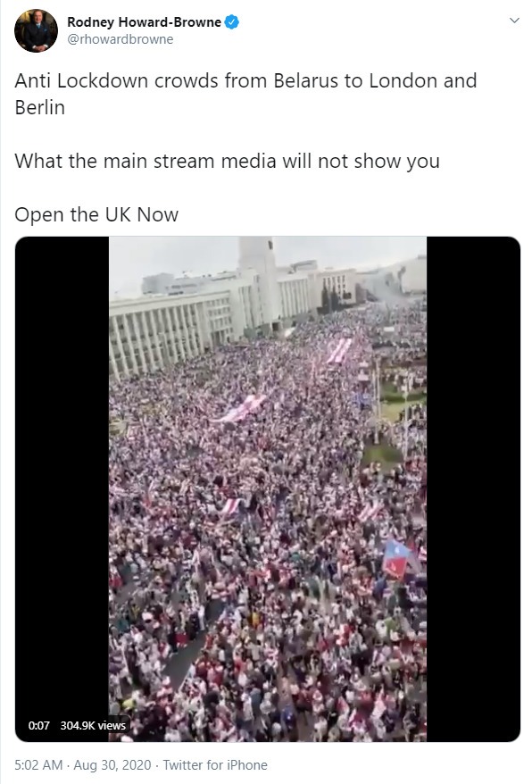The width and height of the screenshot is (532, 784).
Task: Click the blue verified checkmark badge
Action: coord(231,22)
